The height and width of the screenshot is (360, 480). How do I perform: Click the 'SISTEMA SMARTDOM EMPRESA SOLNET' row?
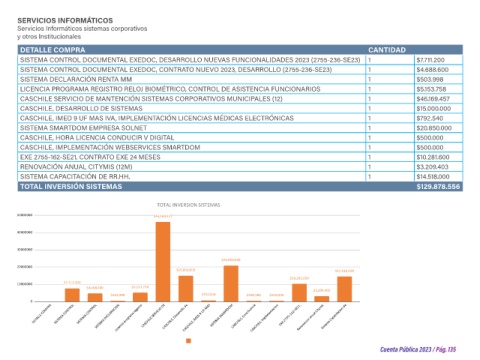point(240,128)
